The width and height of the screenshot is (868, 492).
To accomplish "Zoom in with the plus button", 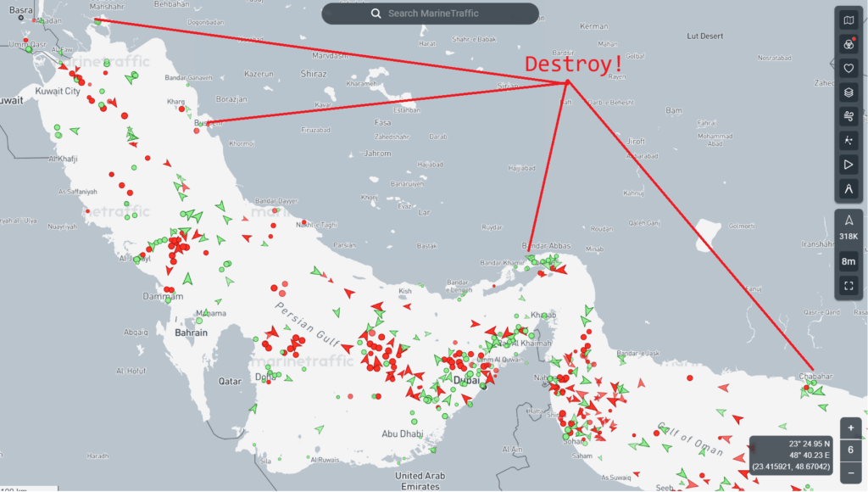I will pyautogui.click(x=851, y=428).
